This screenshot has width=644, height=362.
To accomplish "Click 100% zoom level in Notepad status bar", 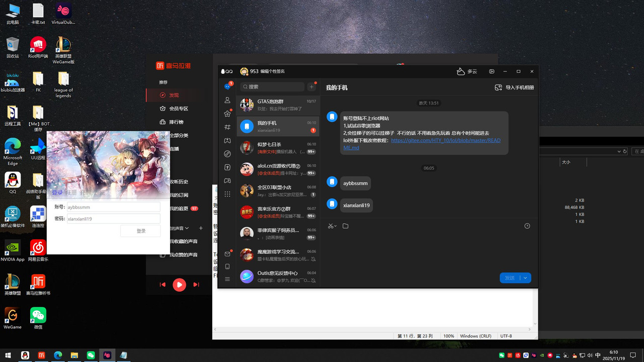I will (449, 336).
